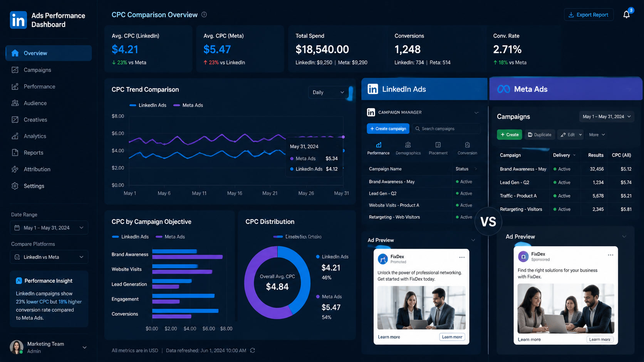The image size is (644, 362).
Task: Click the Meta Ads legend swatch in CPC Trend
Action: (177, 105)
